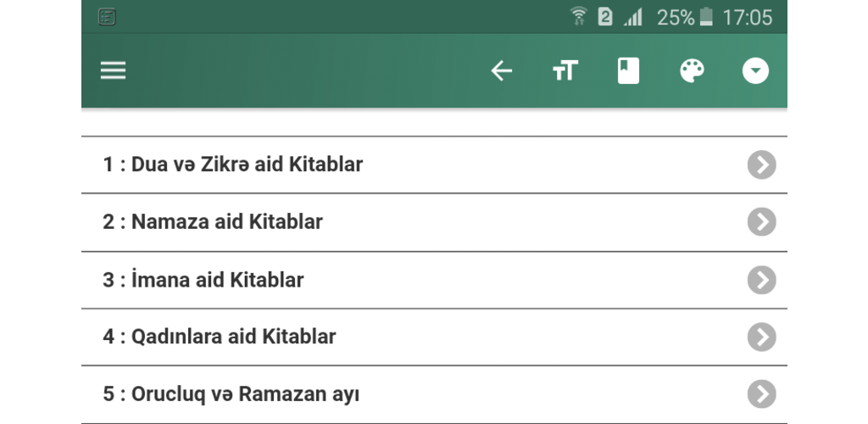Tap the battery indicator icon

pos(706,17)
